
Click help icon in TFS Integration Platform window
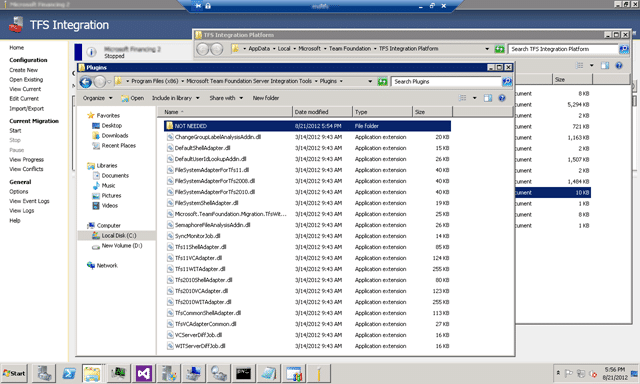click(619, 65)
